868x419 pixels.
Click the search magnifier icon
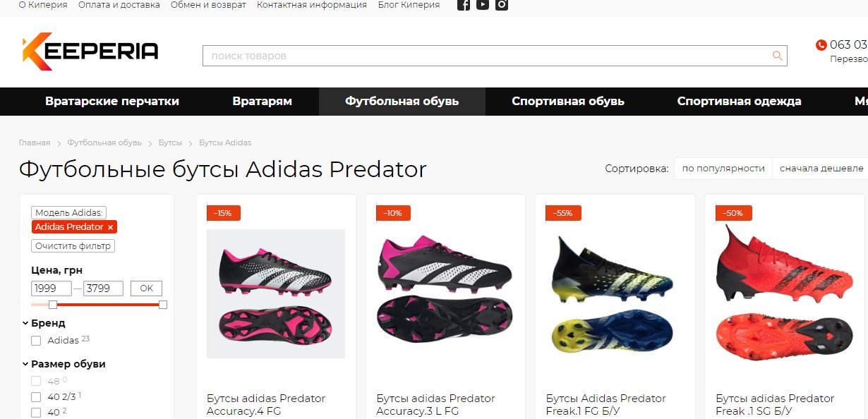778,56
